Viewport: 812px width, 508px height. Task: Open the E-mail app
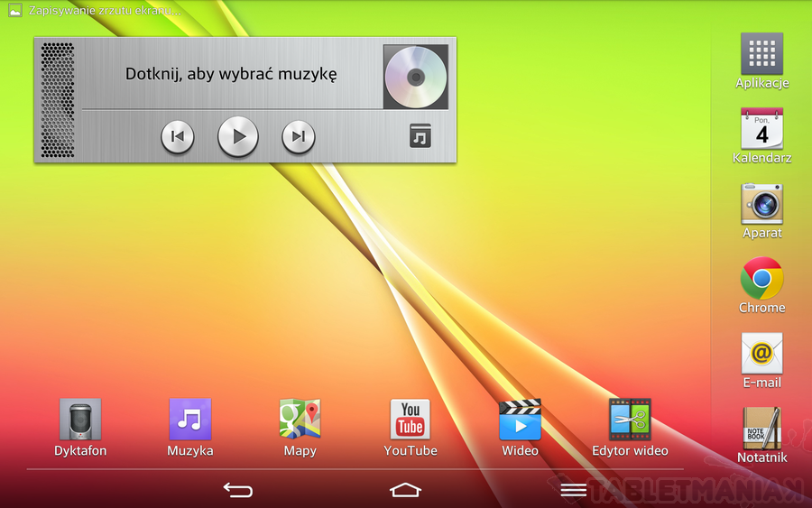[x=761, y=360]
